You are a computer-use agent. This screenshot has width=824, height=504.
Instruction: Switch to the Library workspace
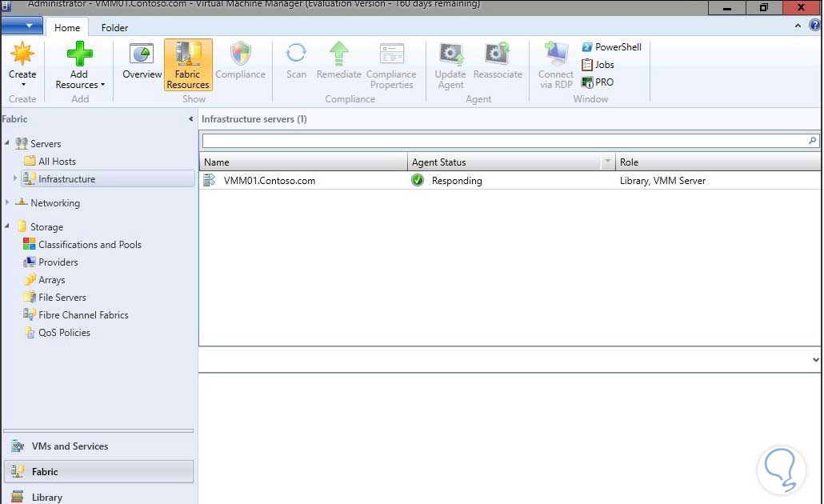[x=98, y=497]
